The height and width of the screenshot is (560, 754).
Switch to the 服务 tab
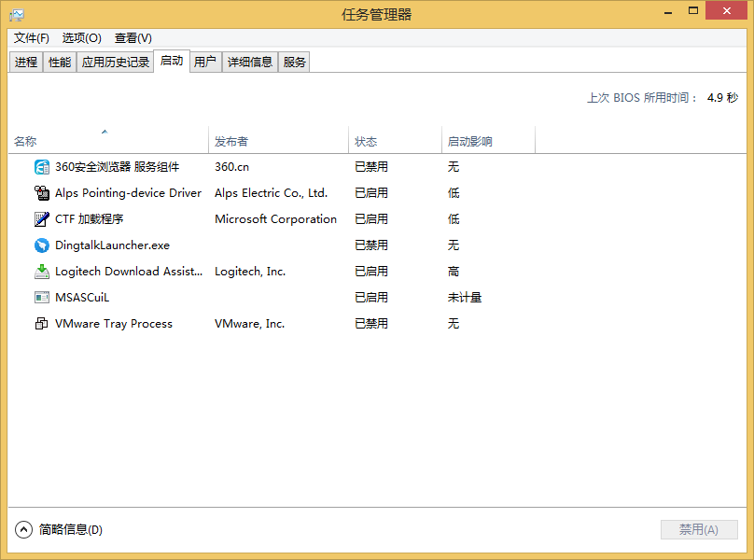coord(294,62)
